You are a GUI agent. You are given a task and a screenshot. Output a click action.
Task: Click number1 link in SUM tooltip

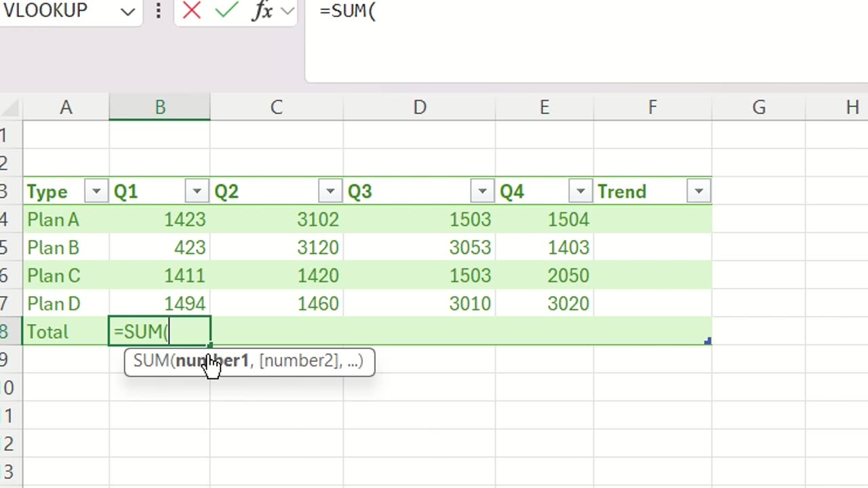pos(212,361)
